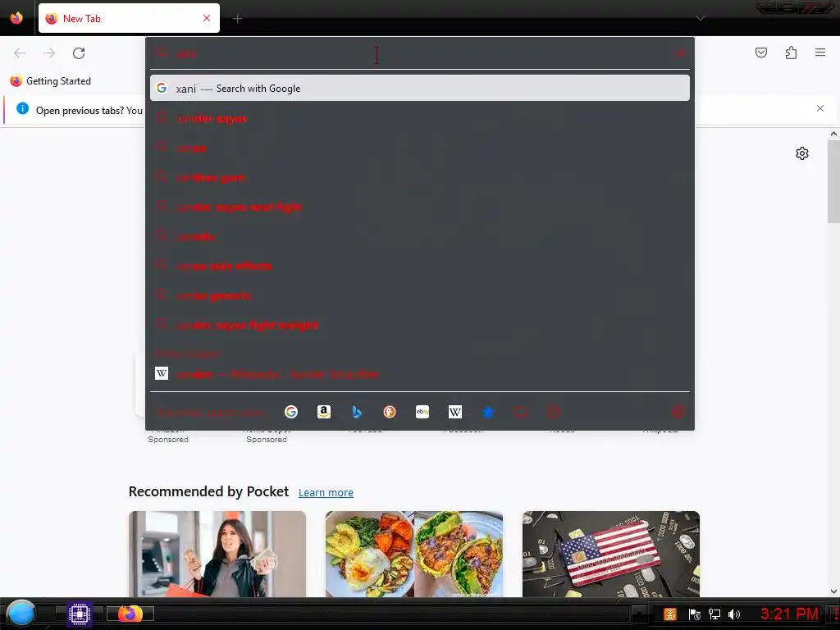Search bookmarks using the star icon
The width and height of the screenshot is (840, 630).
pyautogui.click(x=487, y=412)
